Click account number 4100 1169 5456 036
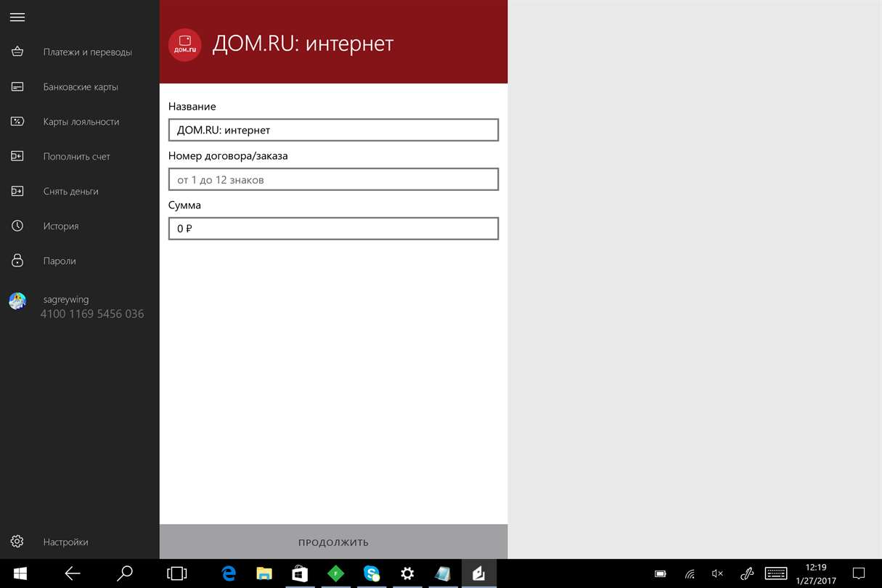 (92, 314)
